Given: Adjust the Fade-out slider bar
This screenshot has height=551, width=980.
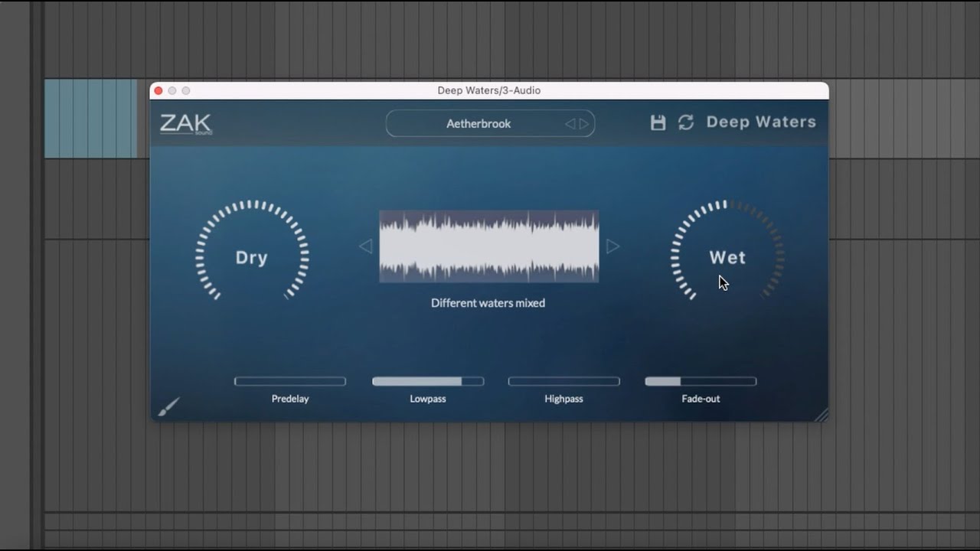Looking at the screenshot, I should 701,381.
